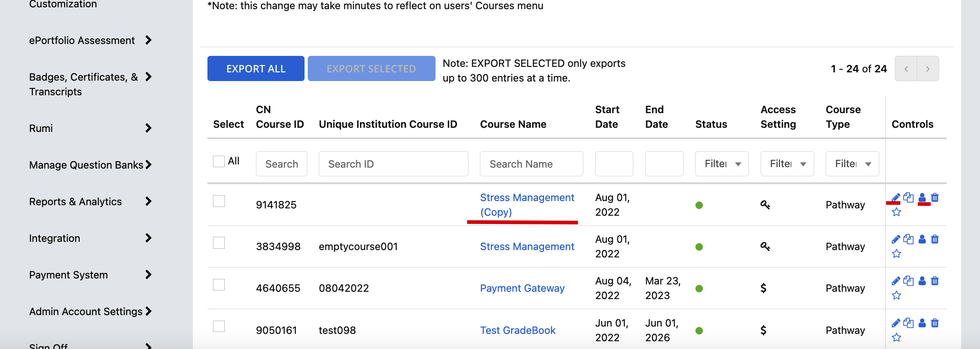
Task: Click dollar access icon for Payment Gateway
Action: tap(763, 288)
